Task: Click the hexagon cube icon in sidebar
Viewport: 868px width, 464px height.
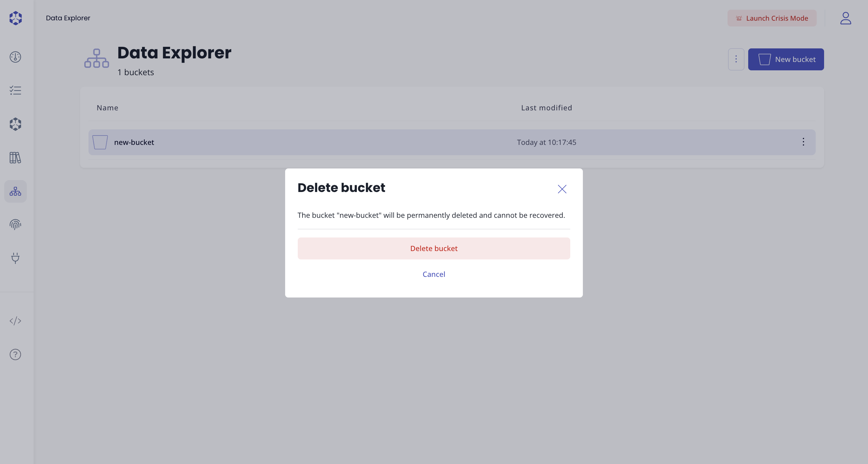Action: pyautogui.click(x=15, y=124)
